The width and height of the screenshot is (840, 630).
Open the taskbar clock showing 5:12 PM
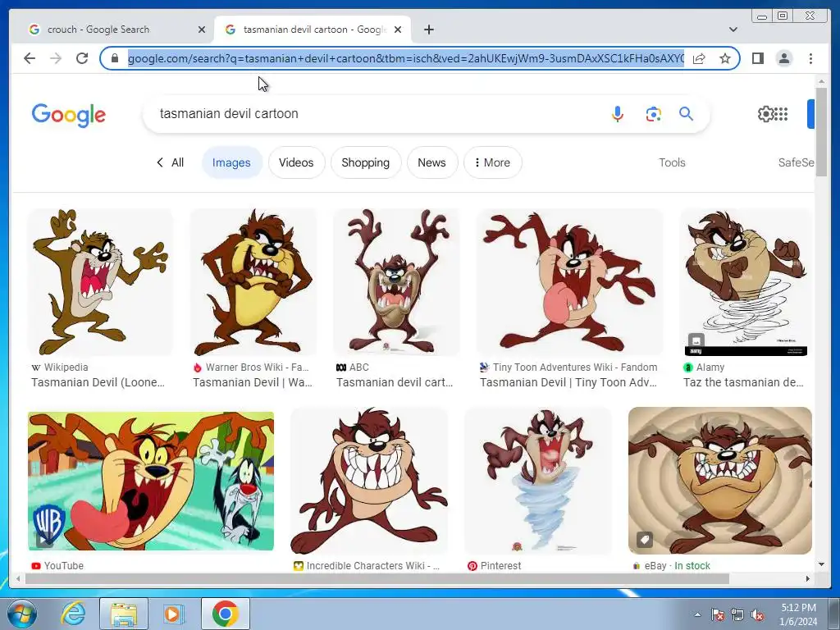click(798, 614)
